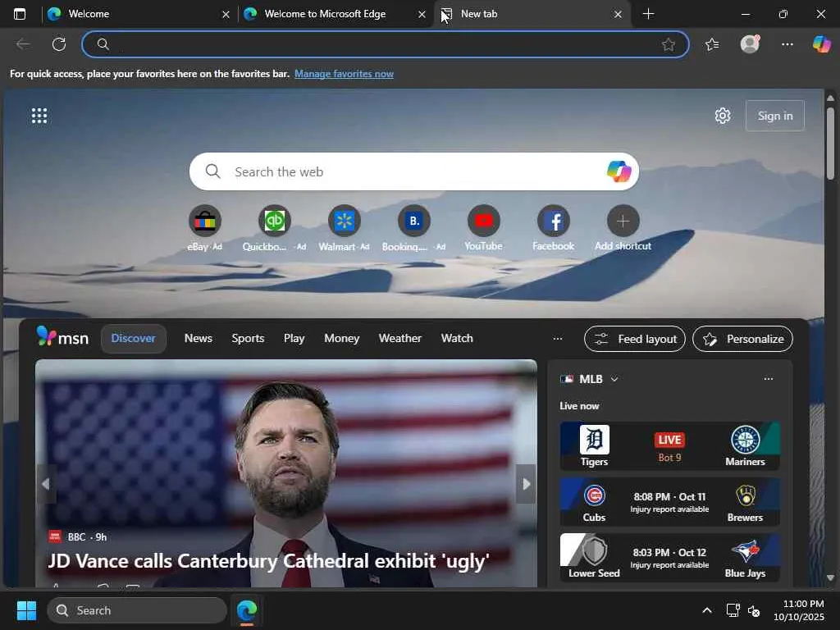Open the Favorites list icon
Viewport: 840px width, 630px height.
point(712,44)
